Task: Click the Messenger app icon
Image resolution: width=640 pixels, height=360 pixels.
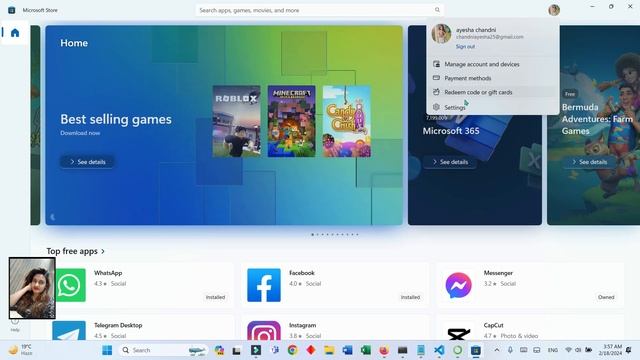Action: point(459,285)
